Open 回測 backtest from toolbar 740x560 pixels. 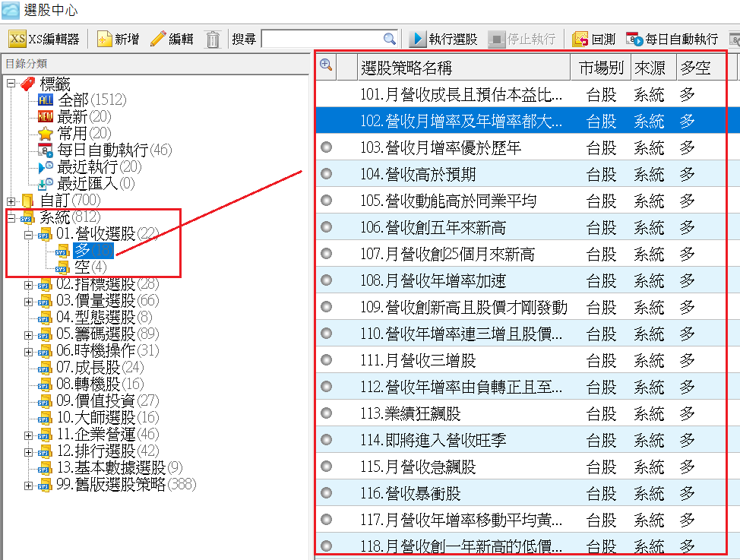pos(581,39)
